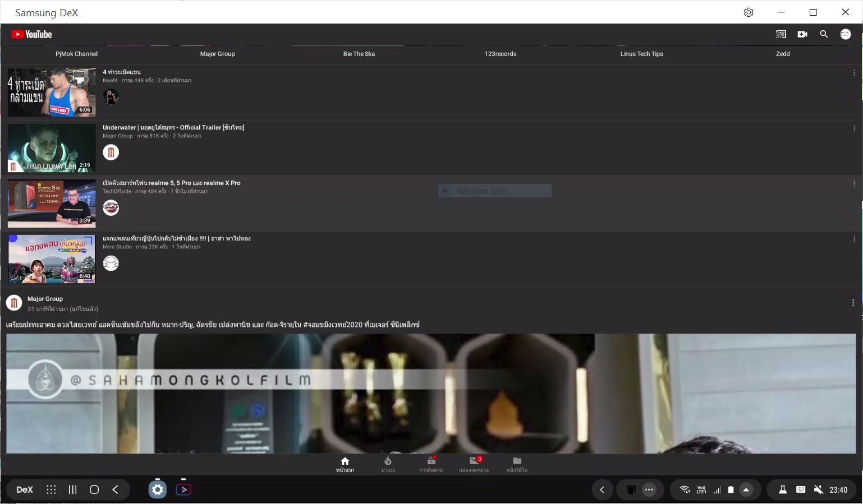
Task: Open the Underwater trailer thumbnail
Action: click(x=52, y=148)
